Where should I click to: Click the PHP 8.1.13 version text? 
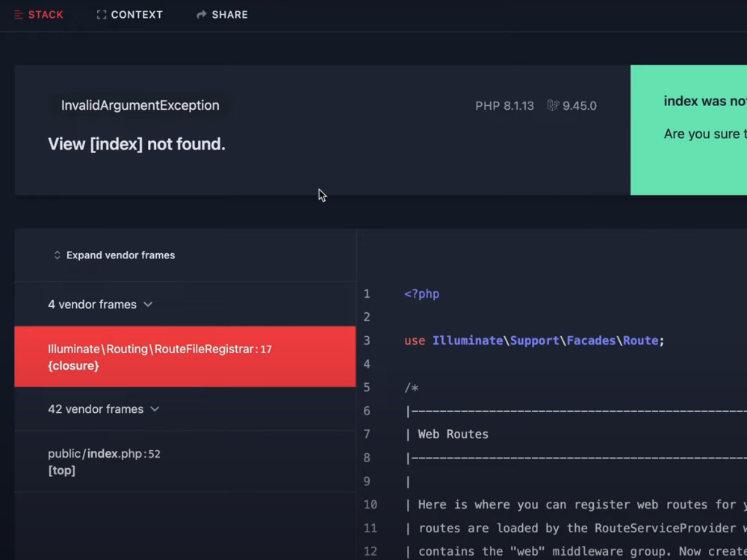(x=504, y=106)
